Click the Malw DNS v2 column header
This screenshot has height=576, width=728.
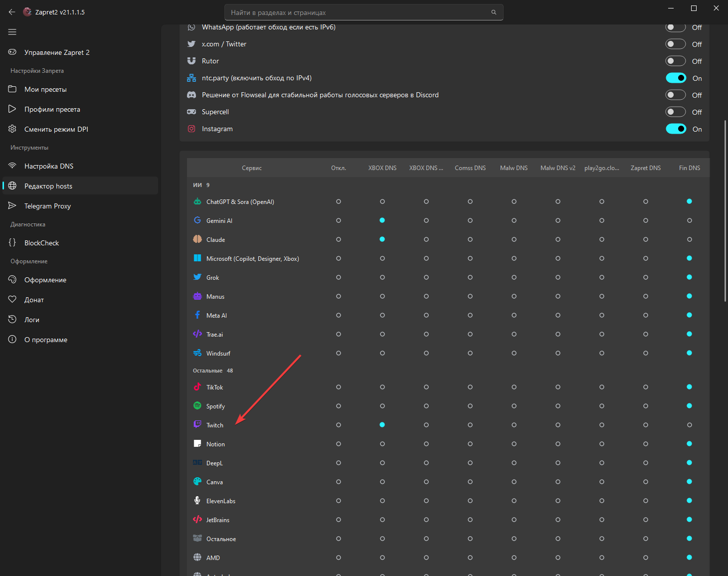558,168
